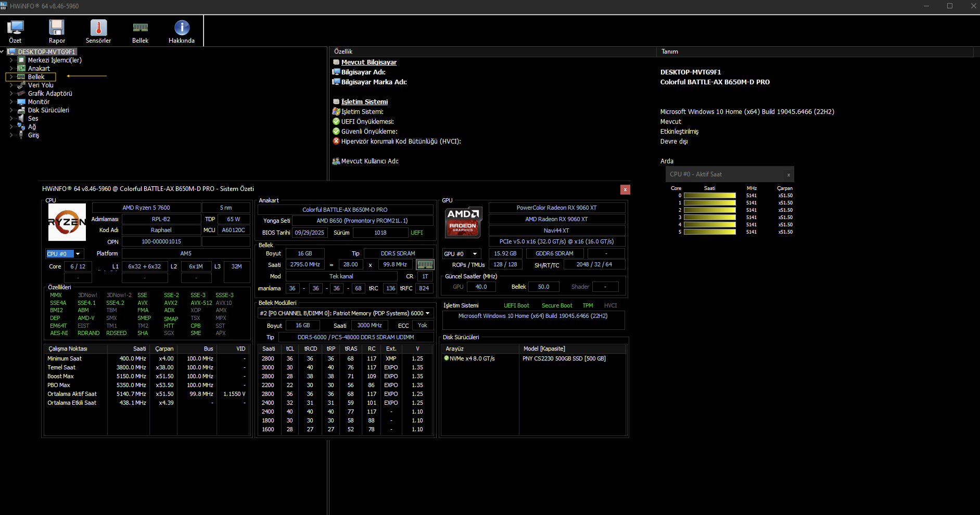Select the Monitör item in the tree
Image resolution: width=980 pixels, height=515 pixels.
coord(39,102)
